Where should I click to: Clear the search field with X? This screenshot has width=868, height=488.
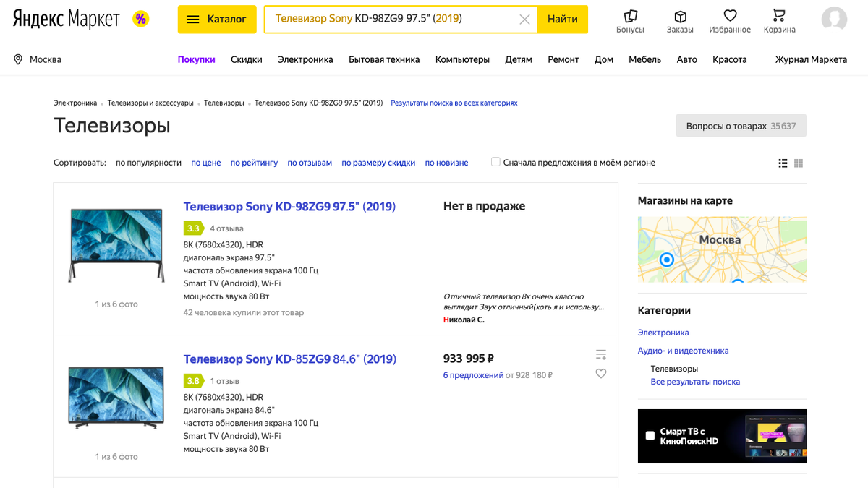click(x=525, y=20)
